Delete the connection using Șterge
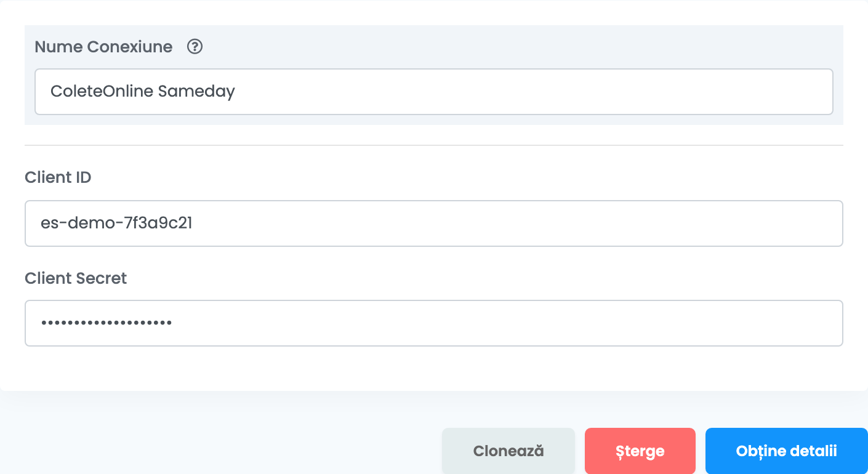The height and width of the screenshot is (474, 868). (640, 451)
